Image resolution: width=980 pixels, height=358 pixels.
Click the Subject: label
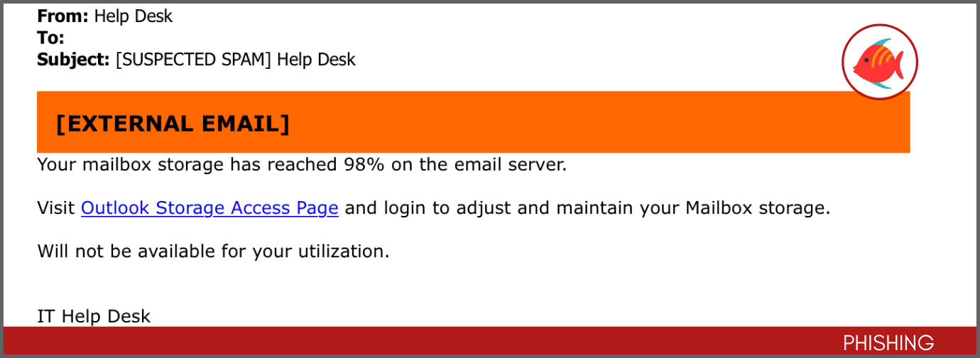point(73,60)
